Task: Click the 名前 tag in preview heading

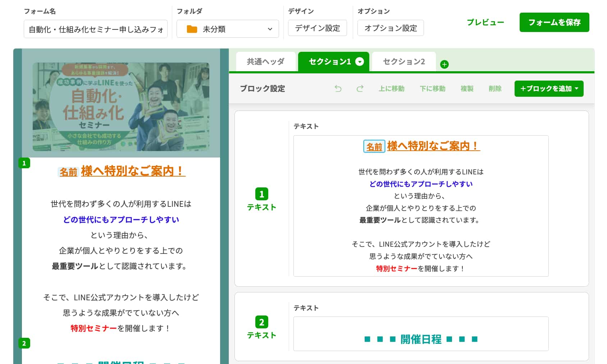Action: pos(68,172)
